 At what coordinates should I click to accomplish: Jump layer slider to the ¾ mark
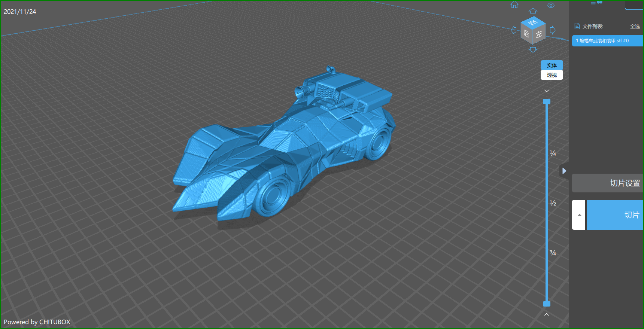pos(553,253)
